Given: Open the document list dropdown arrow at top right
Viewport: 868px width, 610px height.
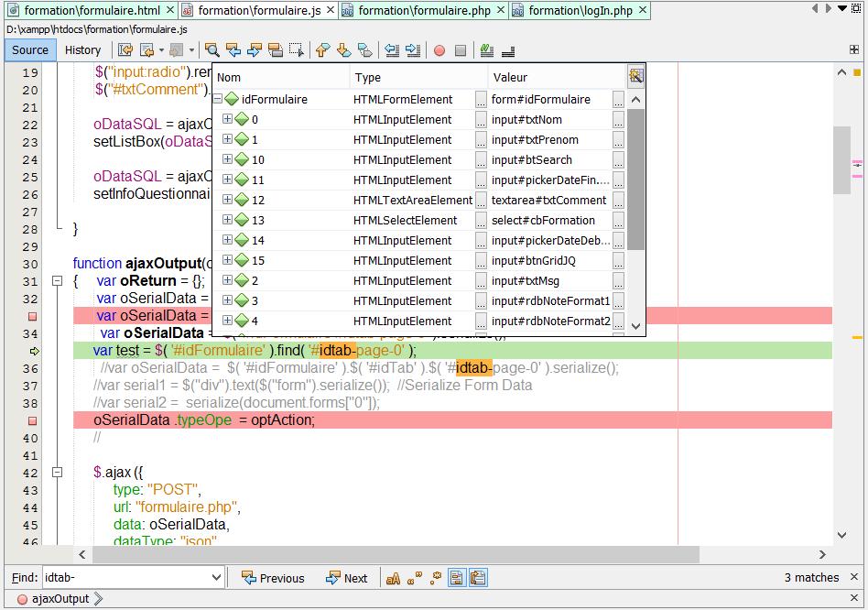Looking at the screenshot, I should 842,8.
